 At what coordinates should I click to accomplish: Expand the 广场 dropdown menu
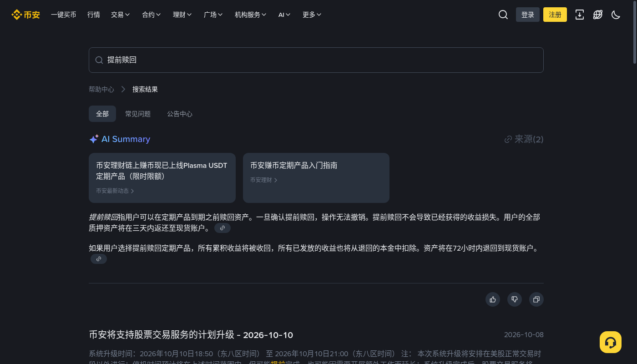click(213, 15)
